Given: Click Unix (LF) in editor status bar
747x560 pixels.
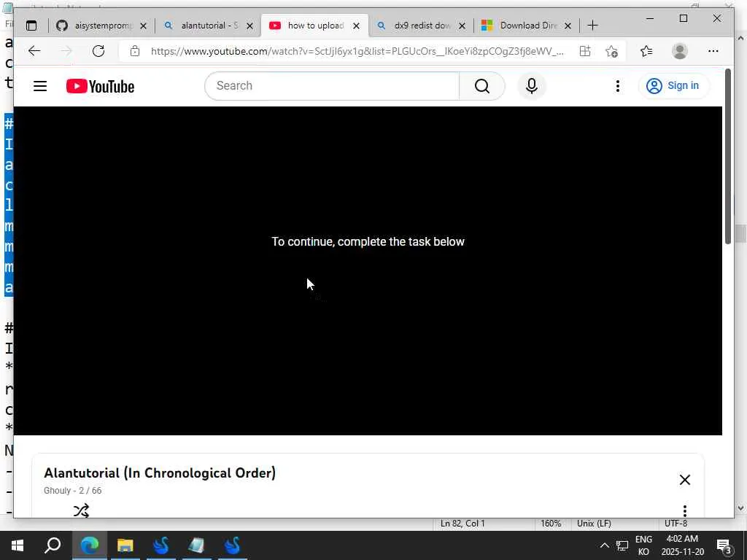Looking at the screenshot, I should point(594,524).
